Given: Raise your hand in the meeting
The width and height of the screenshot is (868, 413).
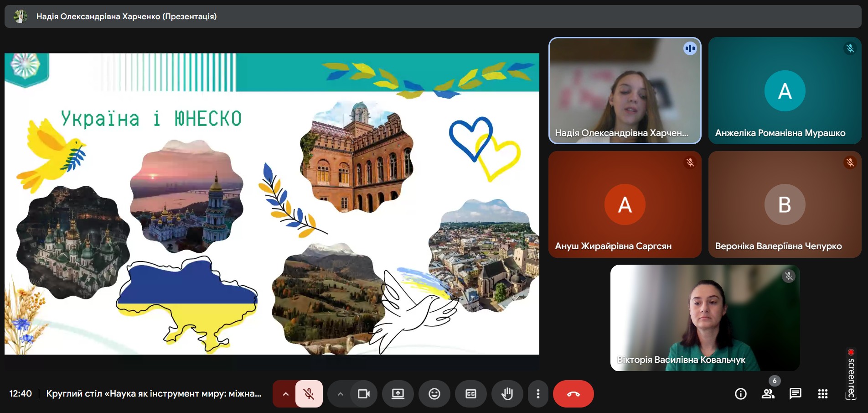Looking at the screenshot, I should click(x=507, y=393).
